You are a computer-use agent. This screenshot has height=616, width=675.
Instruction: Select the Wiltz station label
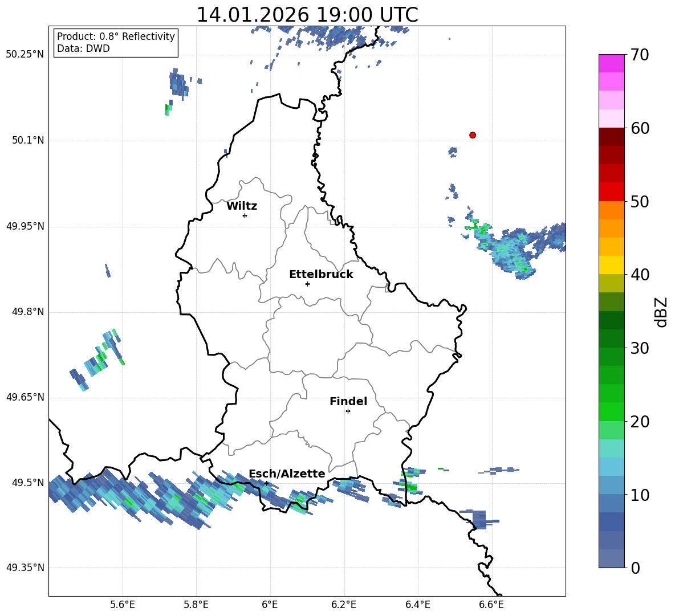[242, 206]
